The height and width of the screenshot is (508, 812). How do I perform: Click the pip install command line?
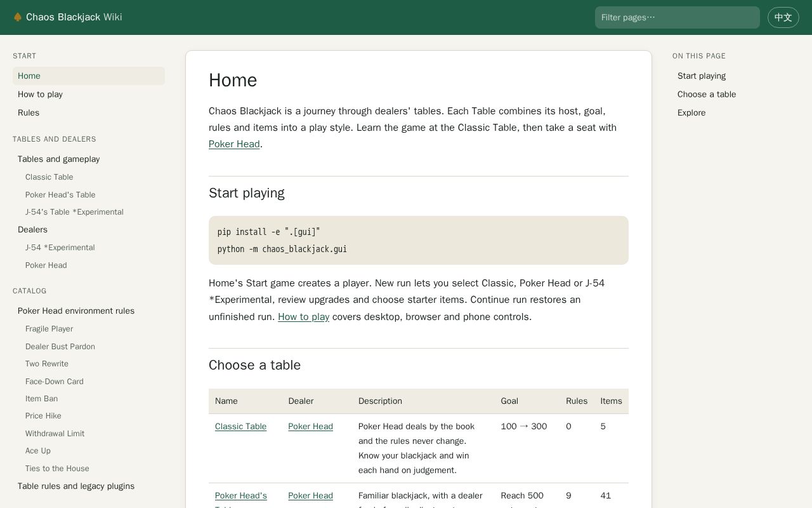269,232
